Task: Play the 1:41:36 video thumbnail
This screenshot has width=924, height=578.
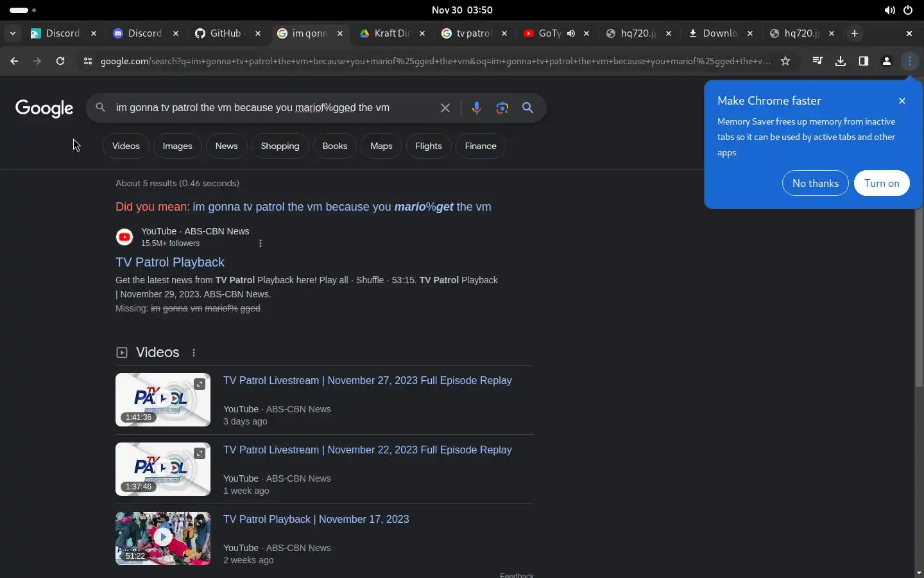Action: (163, 399)
